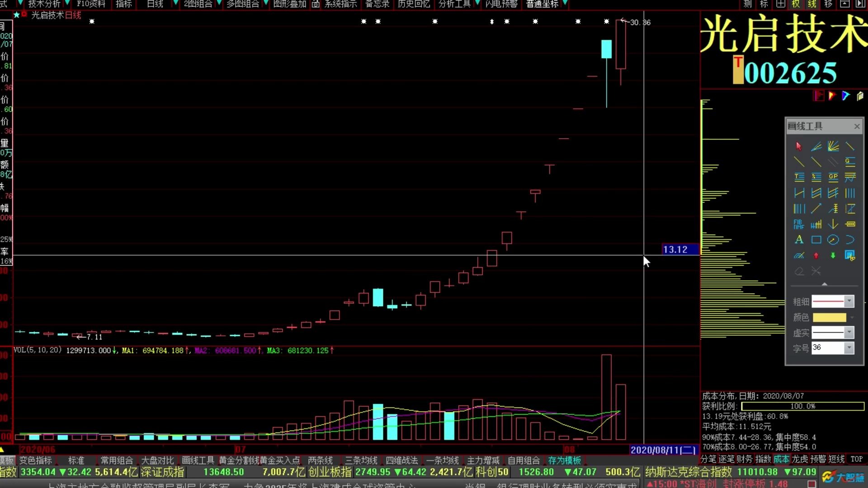Image resolution: width=868 pixels, height=488 pixels.
Task: Select the sine arc curve tool
Action: (799, 255)
